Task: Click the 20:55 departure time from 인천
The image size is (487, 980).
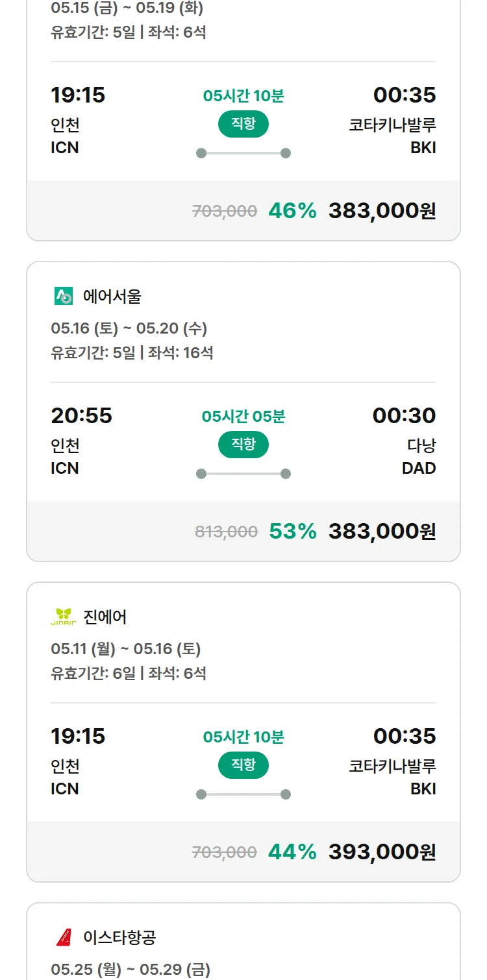Action: click(81, 415)
